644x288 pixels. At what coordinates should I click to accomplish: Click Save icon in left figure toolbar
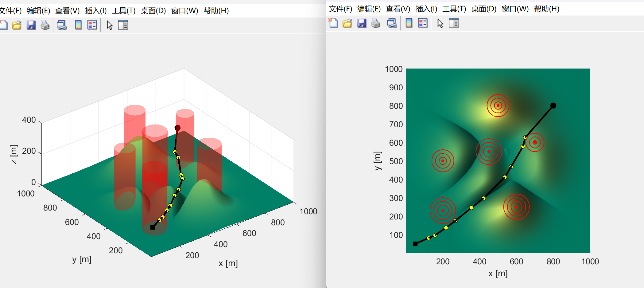pyautogui.click(x=31, y=25)
